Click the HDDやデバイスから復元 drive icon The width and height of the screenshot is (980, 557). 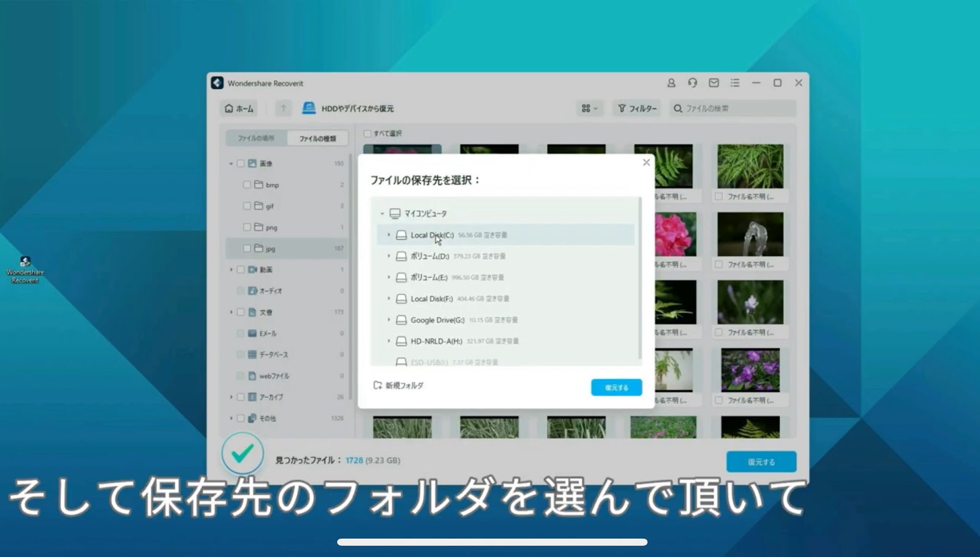309,108
